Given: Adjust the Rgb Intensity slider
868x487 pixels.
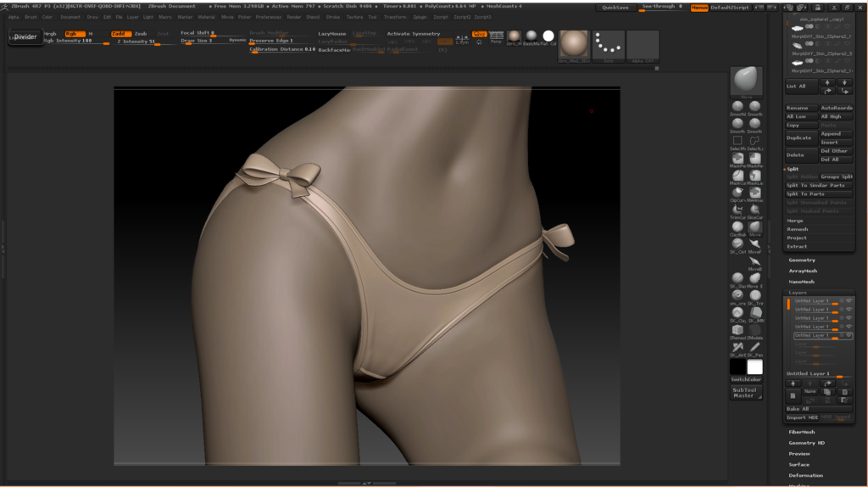Looking at the screenshot, I should 75,41.
